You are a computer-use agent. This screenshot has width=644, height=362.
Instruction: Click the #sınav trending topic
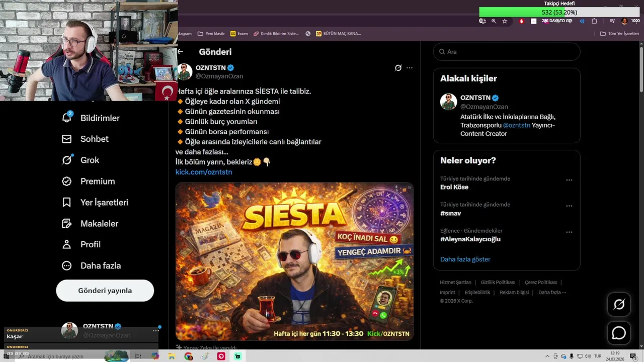(450, 213)
